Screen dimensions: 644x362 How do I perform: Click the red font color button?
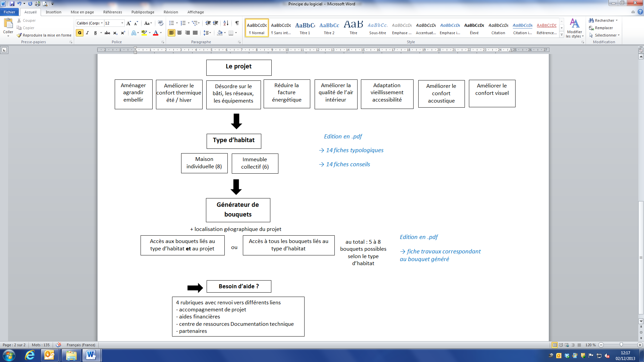156,33
